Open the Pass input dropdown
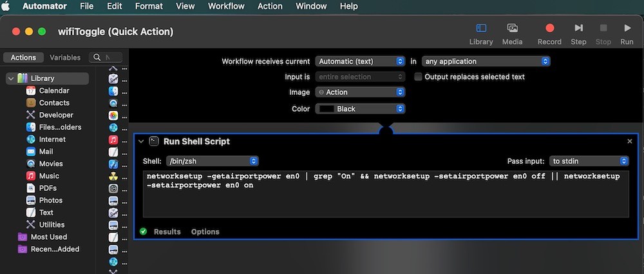 (x=589, y=161)
